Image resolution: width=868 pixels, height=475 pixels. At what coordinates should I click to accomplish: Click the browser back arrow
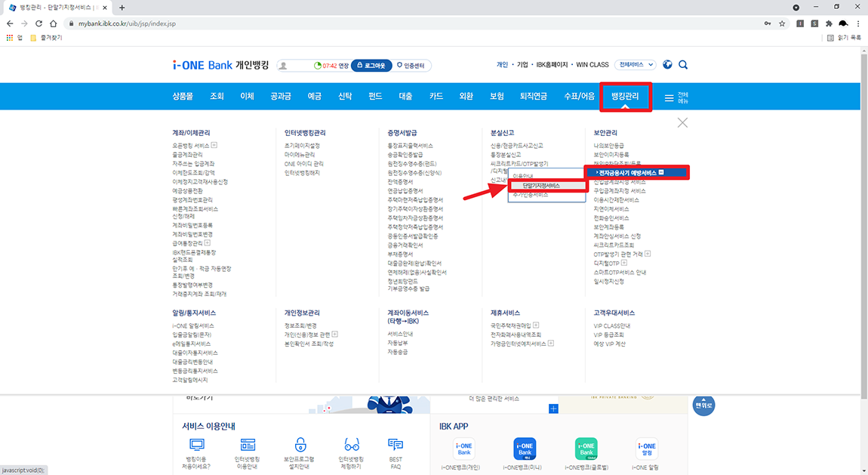pyautogui.click(x=10, y=23)
